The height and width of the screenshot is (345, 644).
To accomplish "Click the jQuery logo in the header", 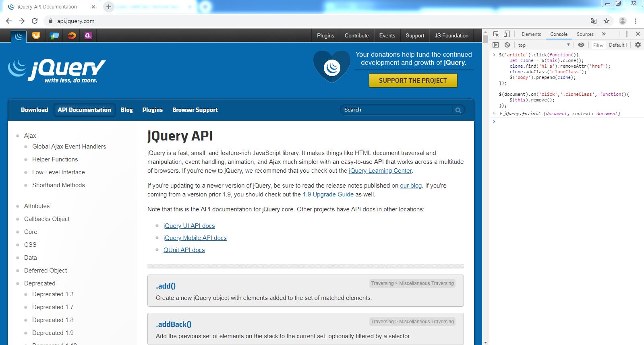I will point(57,71).
